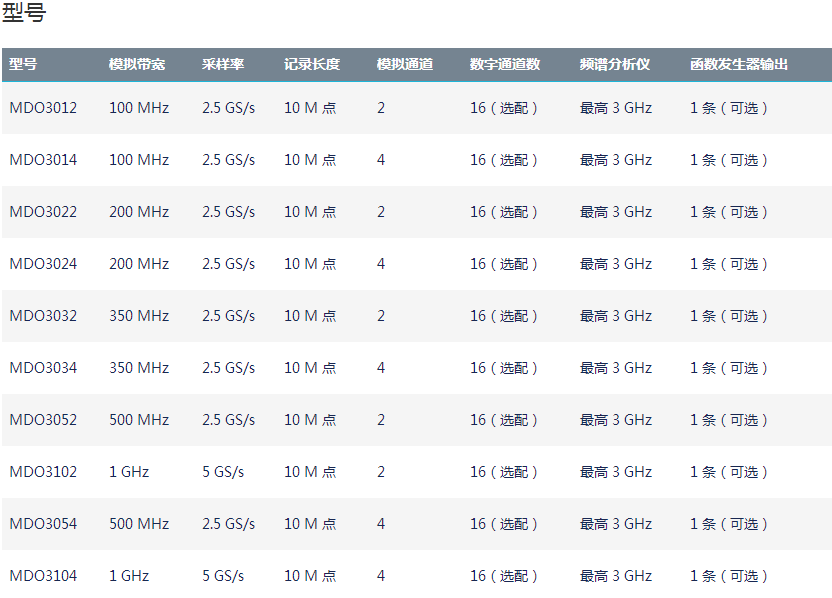Viewport: 832px width, 598px height.
Task: Select 1 条（可选）in the MDO3104 row
Action: 729,576
